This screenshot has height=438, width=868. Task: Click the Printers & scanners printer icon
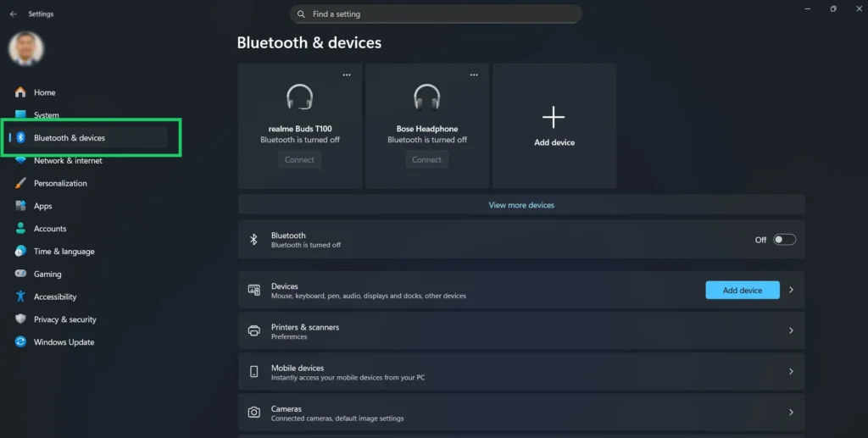coord(254,330)
